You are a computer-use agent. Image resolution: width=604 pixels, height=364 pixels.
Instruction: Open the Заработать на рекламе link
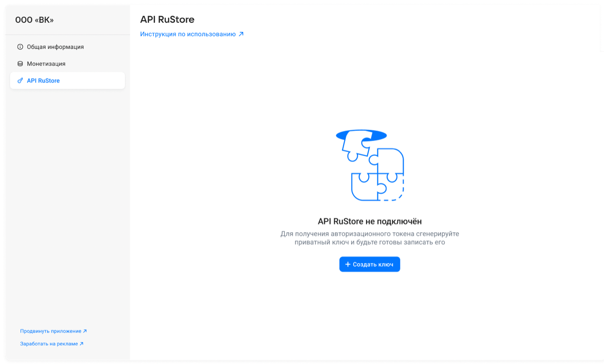tap(49, 344)
